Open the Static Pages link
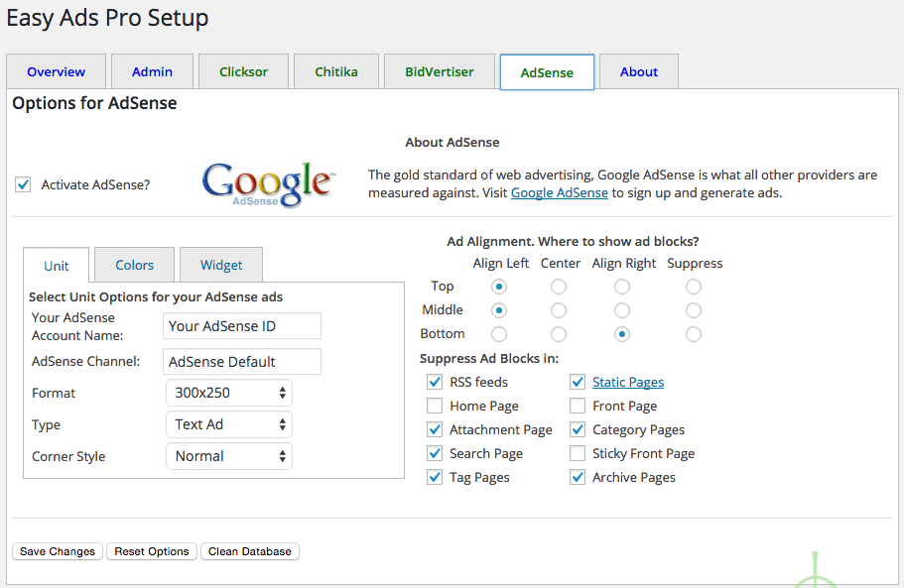904x588 pixels. pyautogui.click(x=628, y=382)
